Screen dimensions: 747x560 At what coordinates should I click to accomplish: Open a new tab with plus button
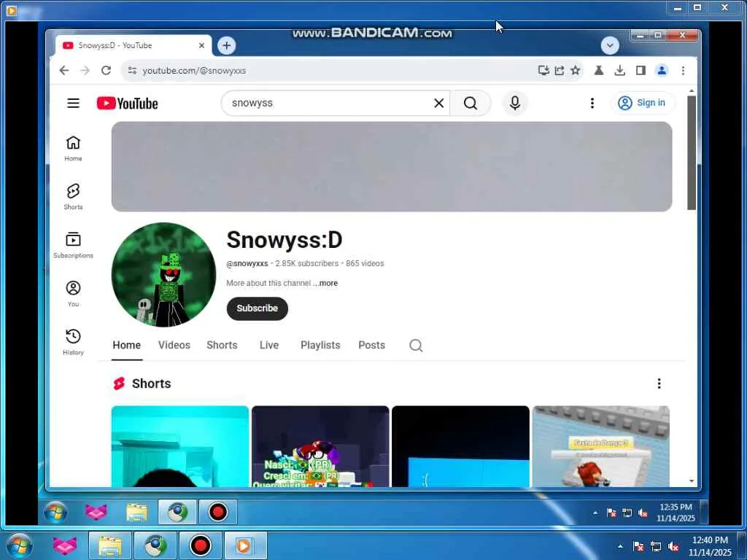[x=226, y=46]
